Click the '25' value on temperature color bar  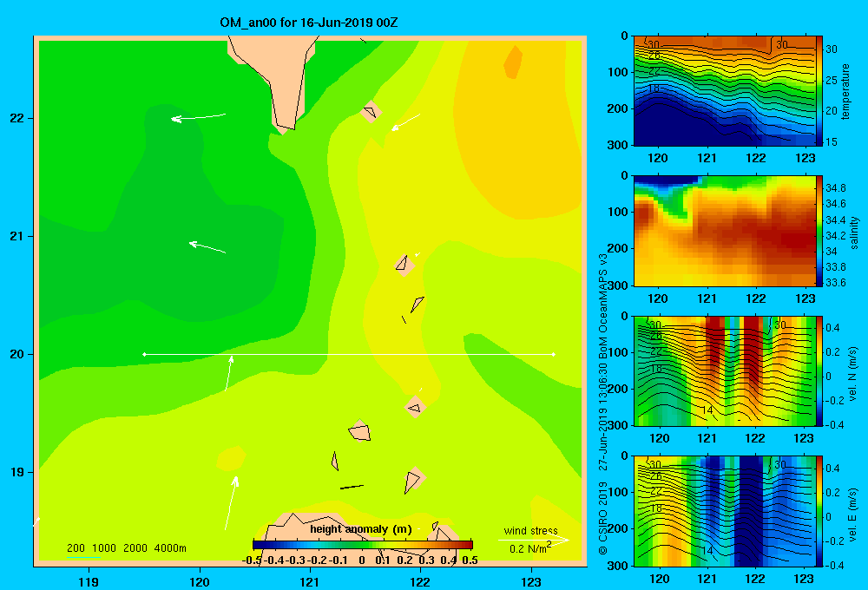832,80
